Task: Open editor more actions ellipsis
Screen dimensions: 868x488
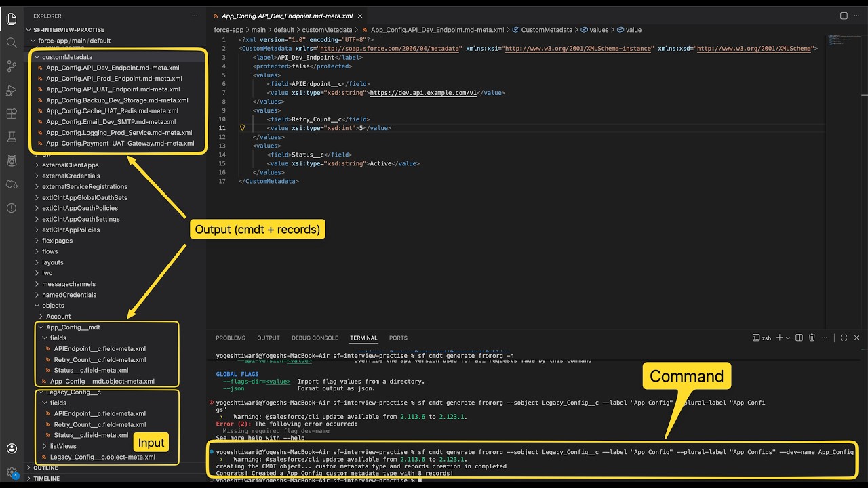Action: [x=857, y=16]
